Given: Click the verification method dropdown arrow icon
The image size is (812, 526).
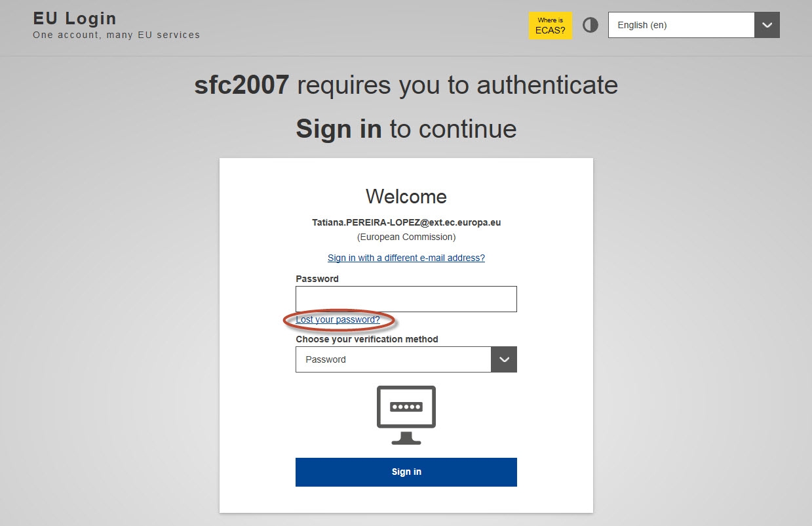Looking at the screenshot, I should pos(503,359).
